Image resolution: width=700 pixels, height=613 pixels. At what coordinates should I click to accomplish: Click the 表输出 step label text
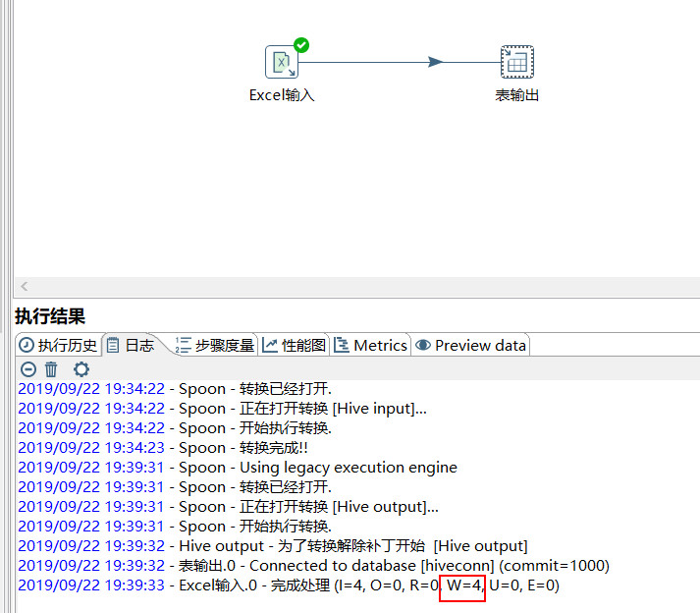tap(517, 95)
